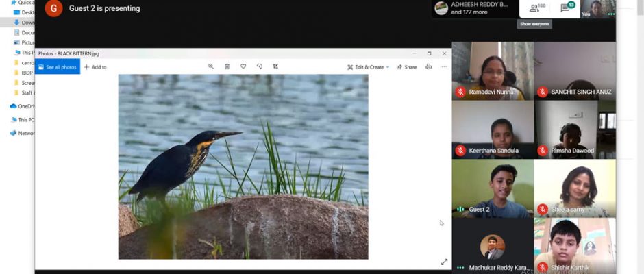Open Staff folder in Explorer sidebar
644x274 pixels.
(x=24, y=93)
